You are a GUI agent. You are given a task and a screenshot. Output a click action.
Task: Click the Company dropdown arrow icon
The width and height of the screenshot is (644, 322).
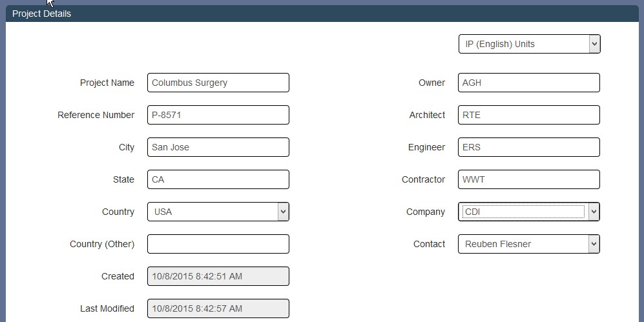(594, 212)
